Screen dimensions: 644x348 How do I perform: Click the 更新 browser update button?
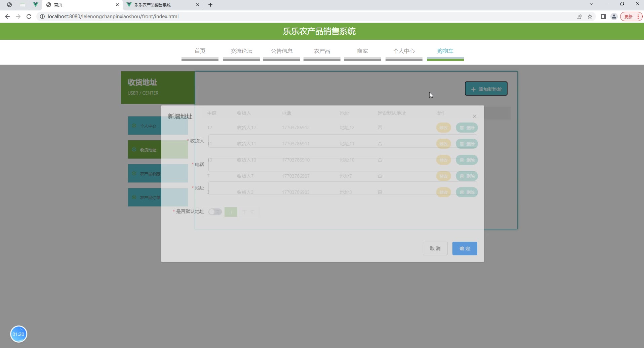[x=631, y=16]
